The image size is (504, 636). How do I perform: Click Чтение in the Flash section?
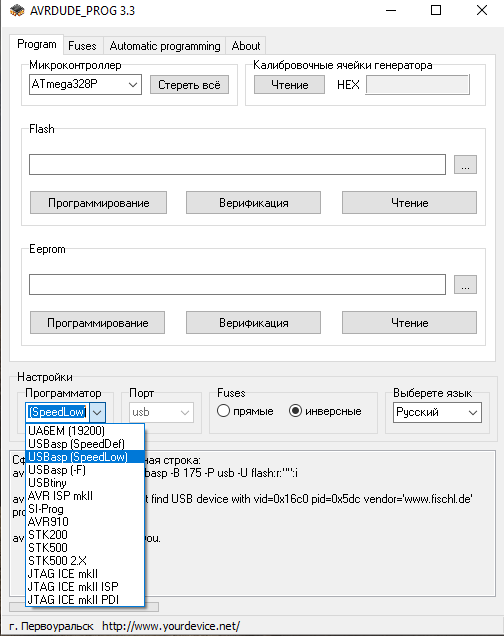pyautogui.click(x=410, y=202)
